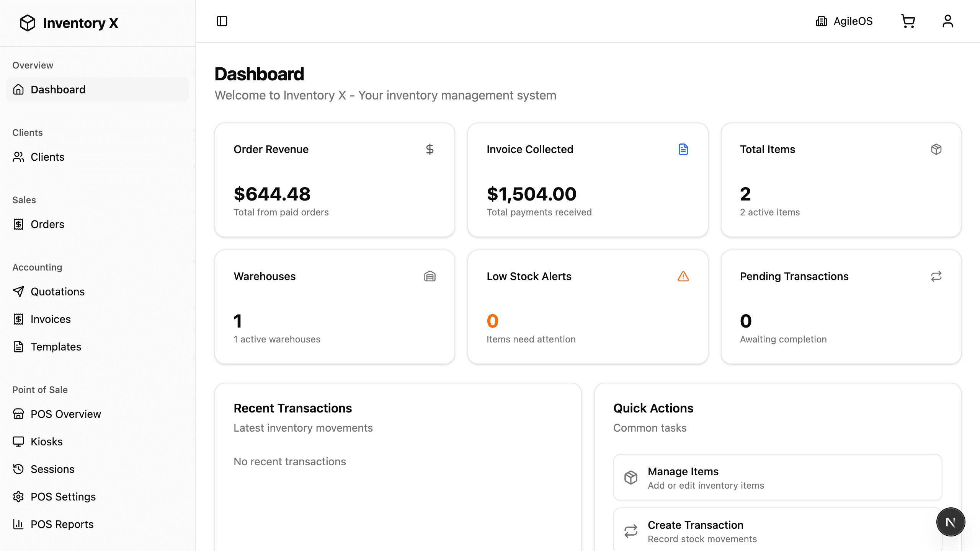Click the document icon on Invoice Collected

(x=683, y=149)
